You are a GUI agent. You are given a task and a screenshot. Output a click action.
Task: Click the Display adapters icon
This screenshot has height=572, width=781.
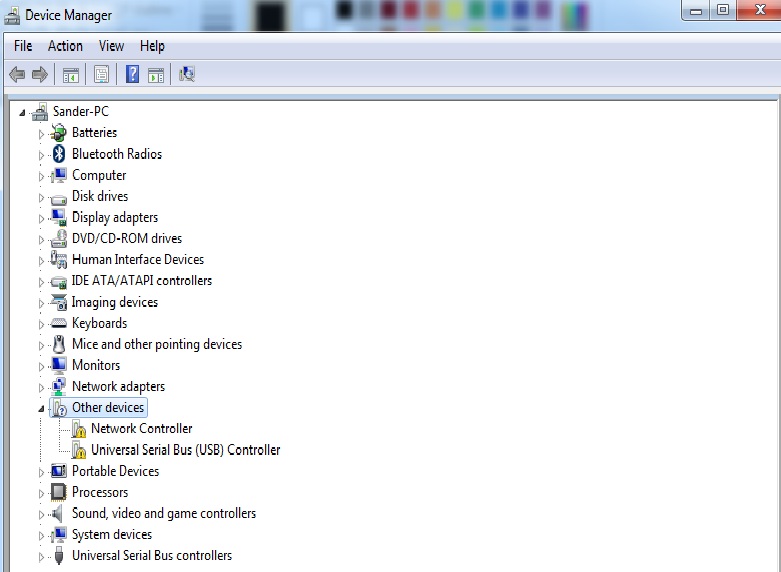(59, 217)
